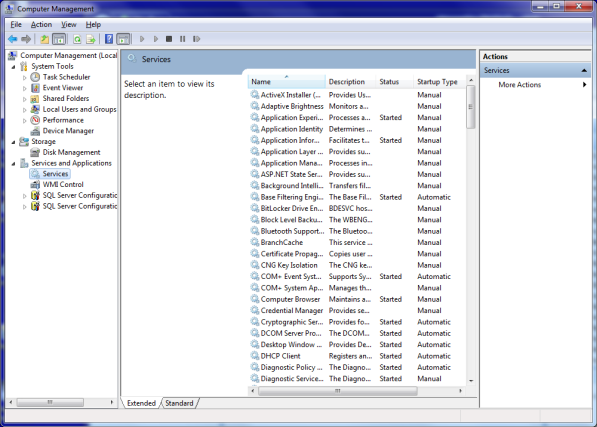The width and height of the screenshot is (597, 427).
Task: Select the Diagnostic Policy service row
Action: (x=357, y=367)
